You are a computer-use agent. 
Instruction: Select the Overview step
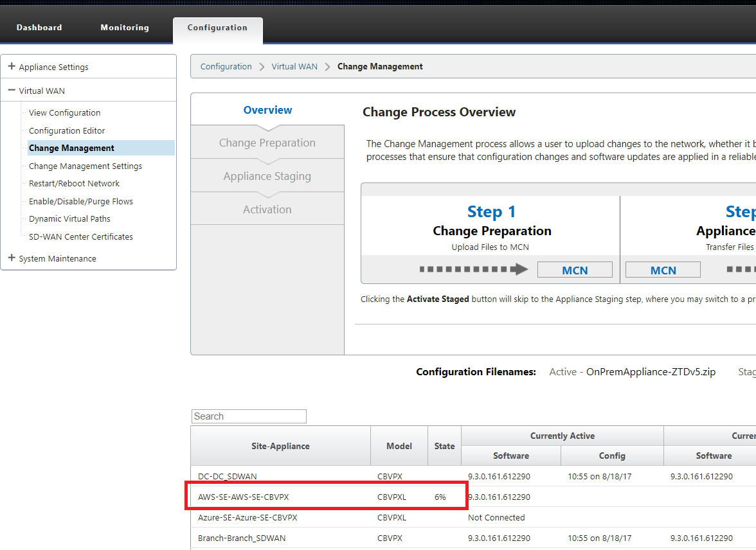pos(267,110)
